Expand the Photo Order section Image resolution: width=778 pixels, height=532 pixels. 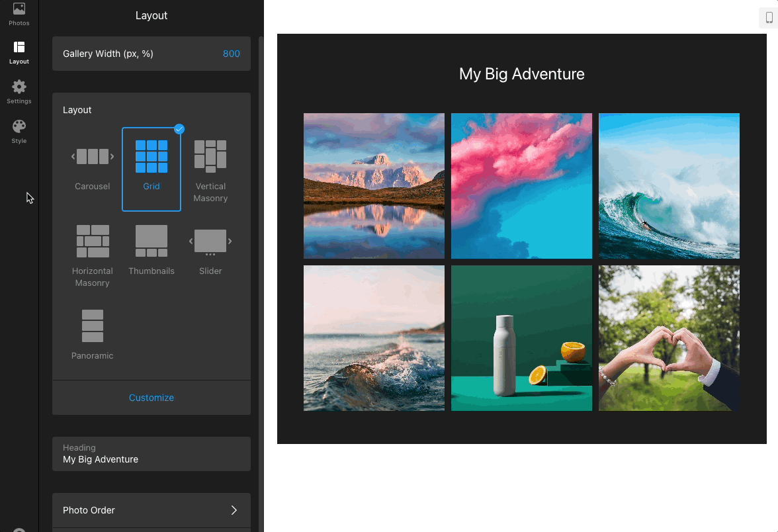pos(151,510)
